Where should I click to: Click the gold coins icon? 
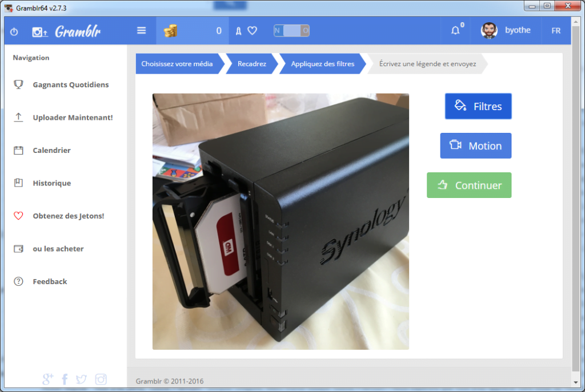(x=170, y=31)
